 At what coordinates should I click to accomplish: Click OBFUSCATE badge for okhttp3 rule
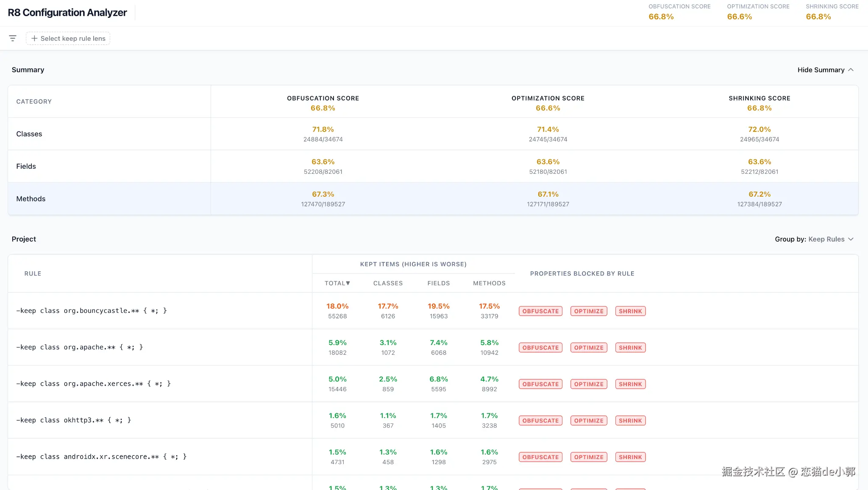click(x=540, y=420)
